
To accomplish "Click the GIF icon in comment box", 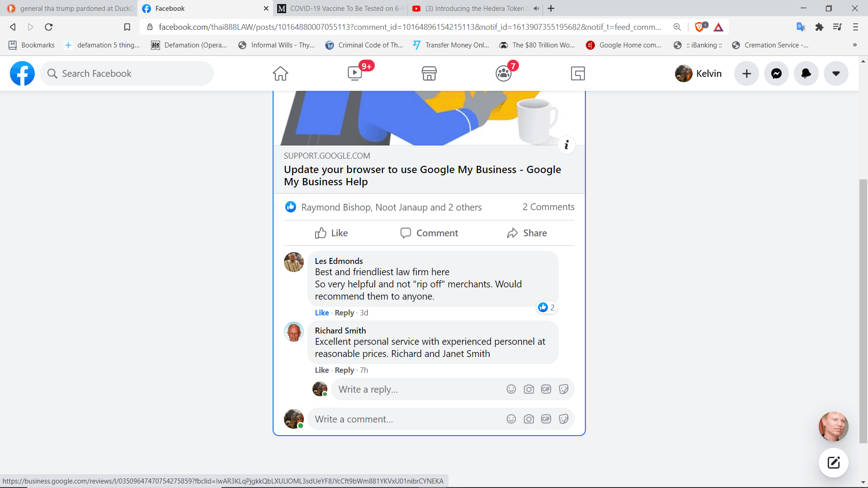I will (546, 419).
